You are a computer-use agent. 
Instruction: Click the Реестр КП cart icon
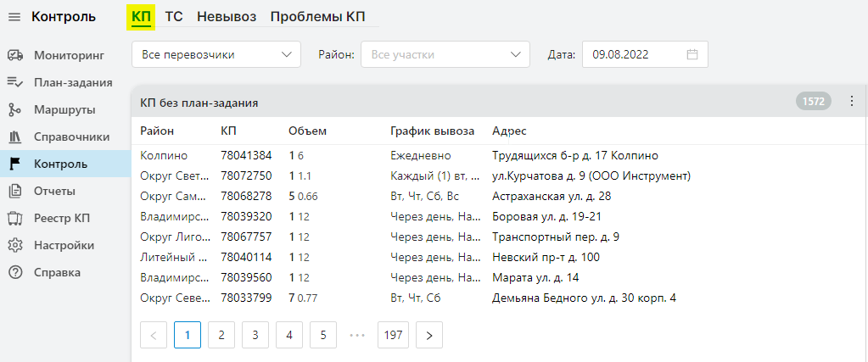14,218
